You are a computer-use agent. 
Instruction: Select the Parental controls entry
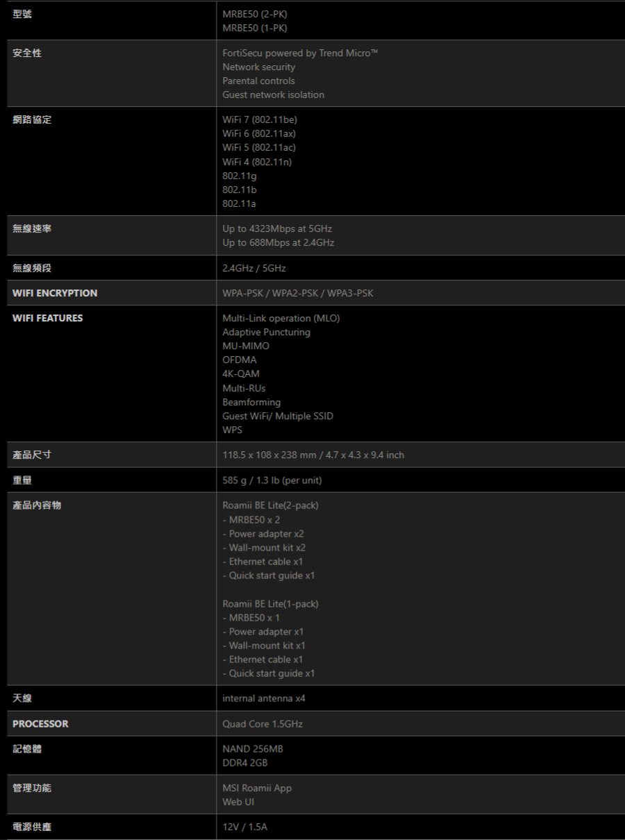(x=258, y=81)
